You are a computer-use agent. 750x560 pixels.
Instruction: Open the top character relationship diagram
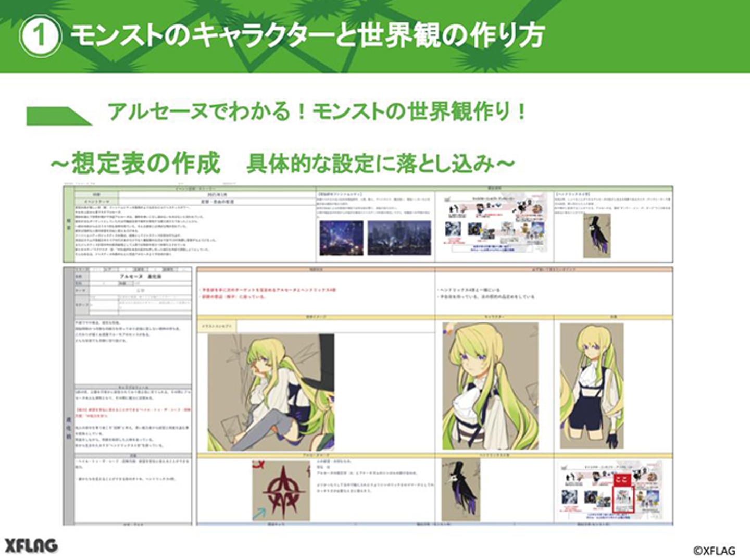[x=494, y=223]
